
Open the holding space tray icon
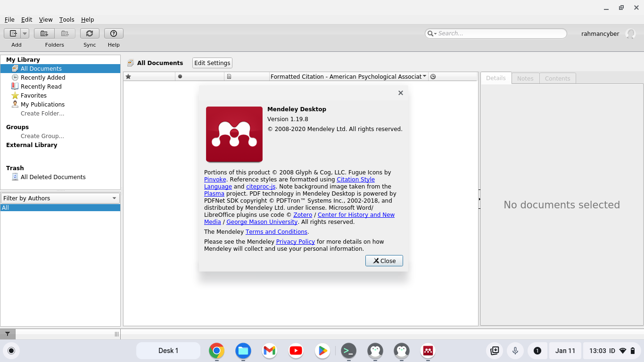click(495, 351)
